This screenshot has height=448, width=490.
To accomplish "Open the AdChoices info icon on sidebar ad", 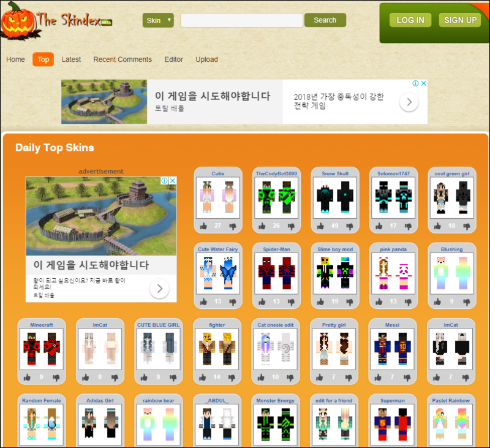I will pos(164,180).
